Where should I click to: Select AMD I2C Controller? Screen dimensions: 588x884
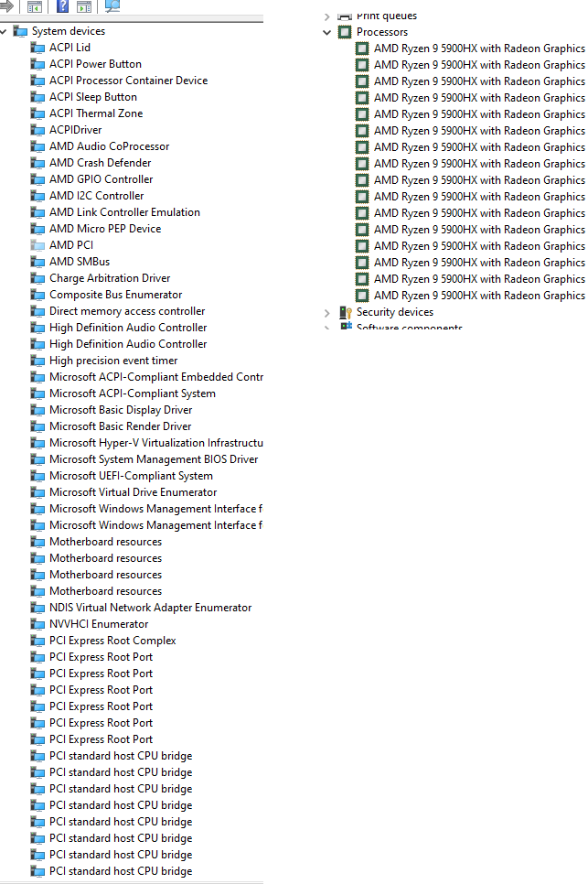[96, 196]
